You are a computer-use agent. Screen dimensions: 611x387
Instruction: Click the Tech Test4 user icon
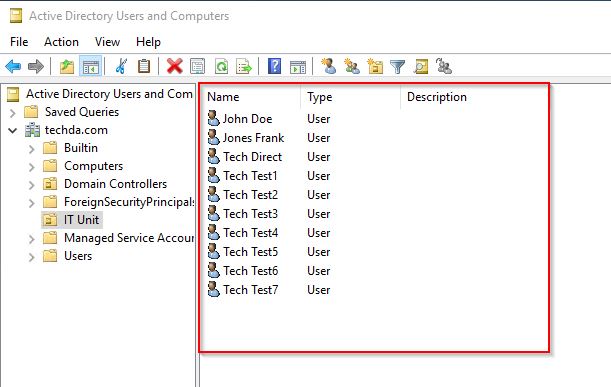[x=214, y=233]
